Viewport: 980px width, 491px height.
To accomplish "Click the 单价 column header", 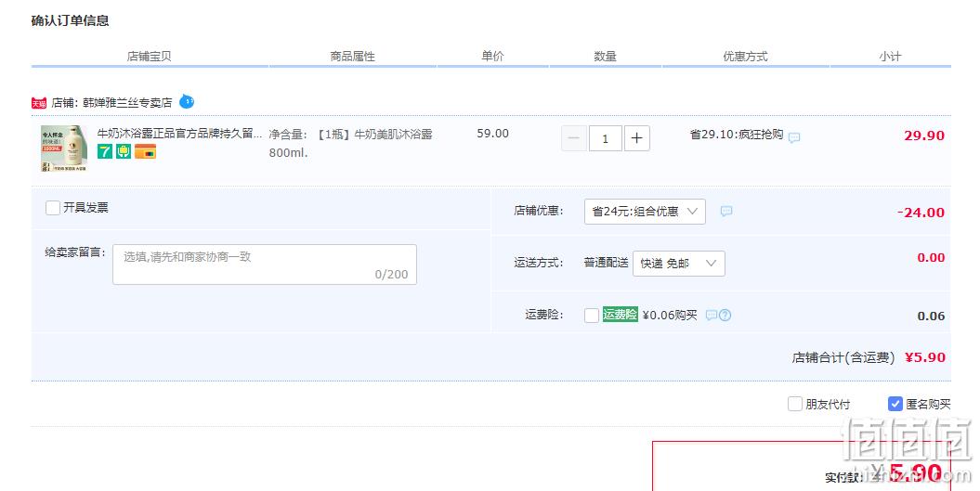I will coord(492,57).
